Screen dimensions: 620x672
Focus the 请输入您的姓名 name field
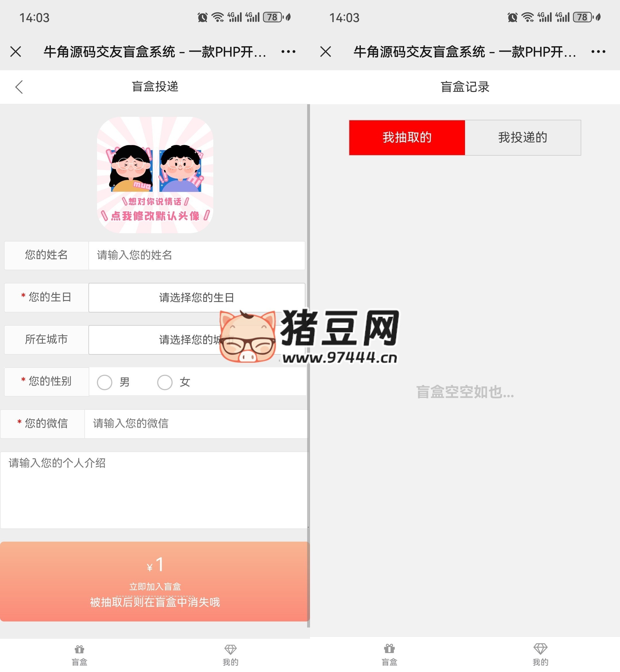coord(197,255)
